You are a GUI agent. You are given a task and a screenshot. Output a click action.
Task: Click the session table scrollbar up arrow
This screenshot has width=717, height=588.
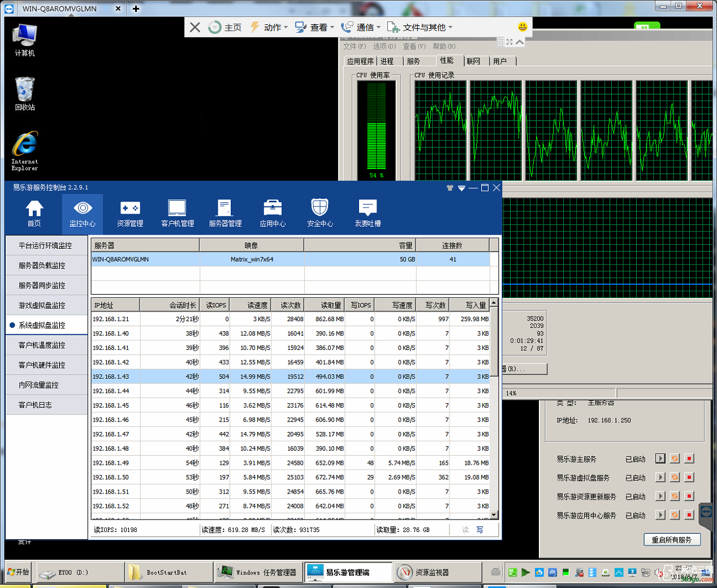click(494, 303)
